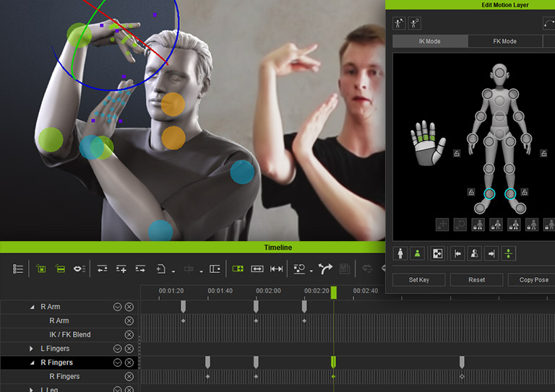
Task: Close the IK / FK Blend track
Action: pyautogui.click(x=129, y=335)
